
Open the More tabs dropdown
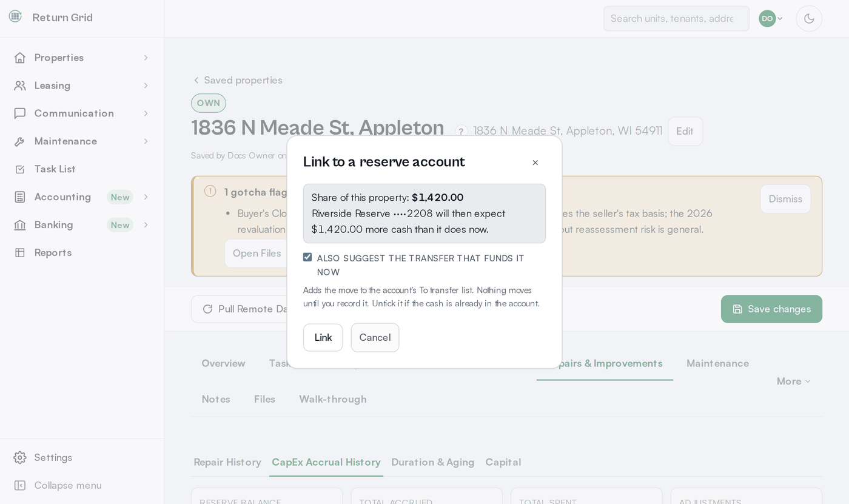(794, 381)
